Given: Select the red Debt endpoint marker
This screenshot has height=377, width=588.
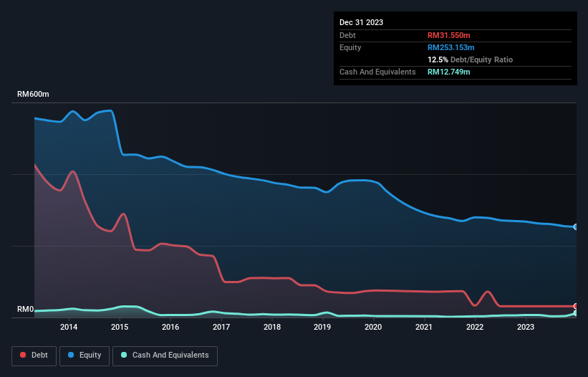Looking at the screenshot, I should click(x=576, y=306).
